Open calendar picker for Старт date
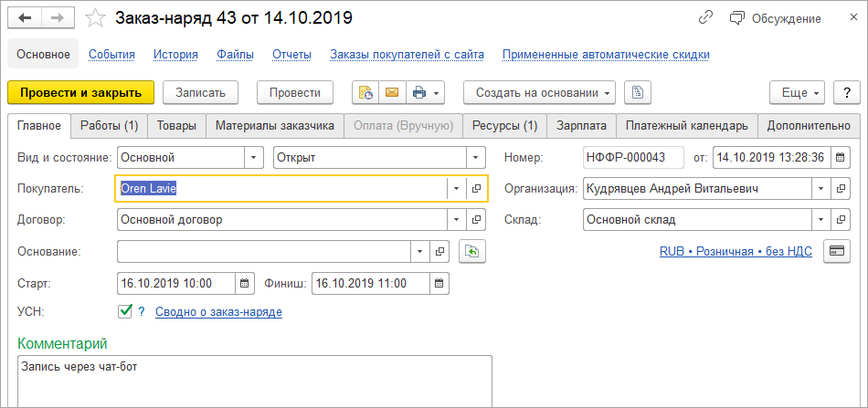 (x=244, y=283)
